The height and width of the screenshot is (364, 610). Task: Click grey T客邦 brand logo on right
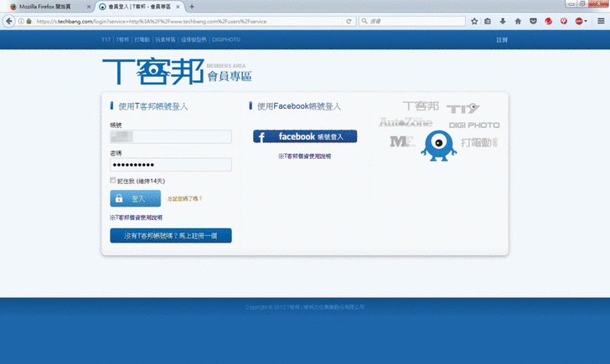(421, 105)
